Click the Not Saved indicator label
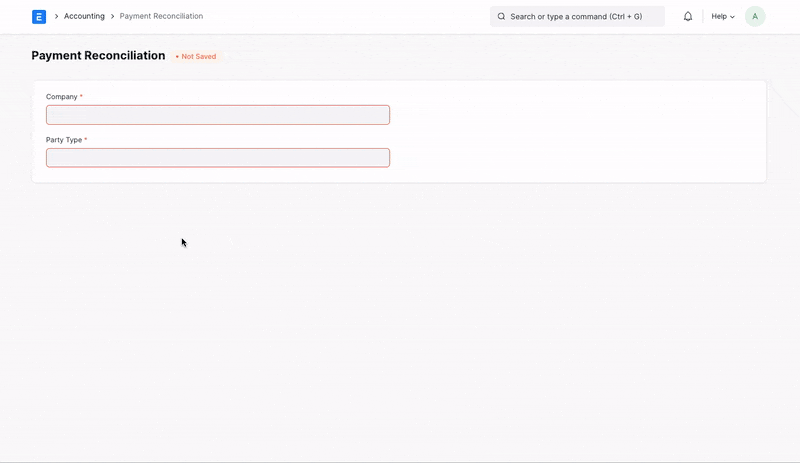Viewport: 800px width, 463px height. coord(198,57)
